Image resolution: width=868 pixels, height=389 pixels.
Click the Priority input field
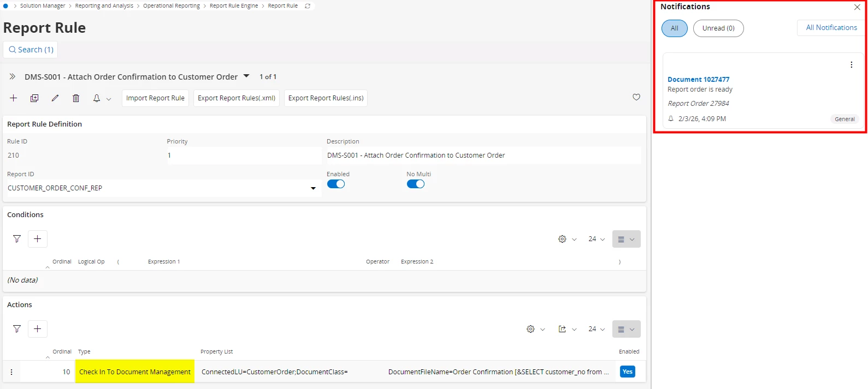pos(244,155)
